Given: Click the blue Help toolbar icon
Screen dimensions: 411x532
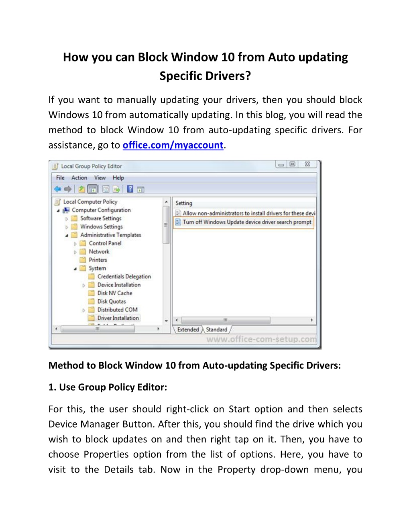Looking at the screenshot, I should (x=130, y=189).
